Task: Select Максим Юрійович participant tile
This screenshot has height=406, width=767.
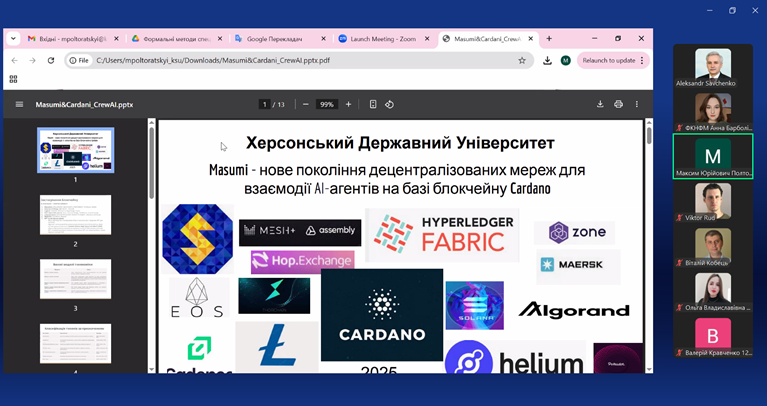Action: coord(713,156)
